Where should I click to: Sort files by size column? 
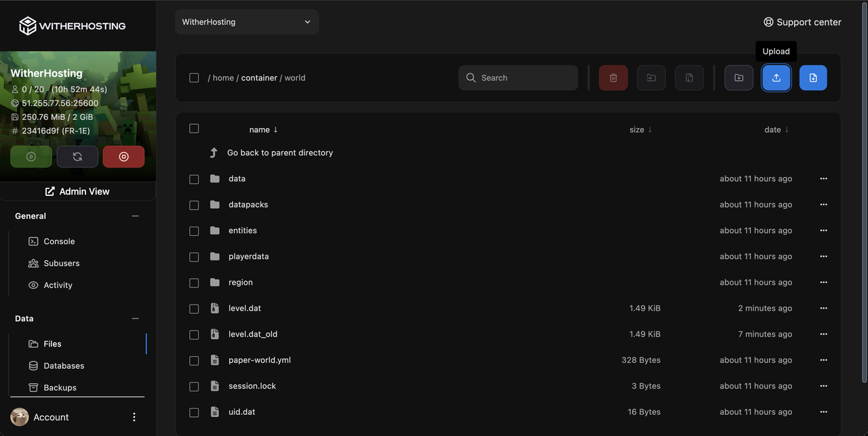tap(641, 130)
